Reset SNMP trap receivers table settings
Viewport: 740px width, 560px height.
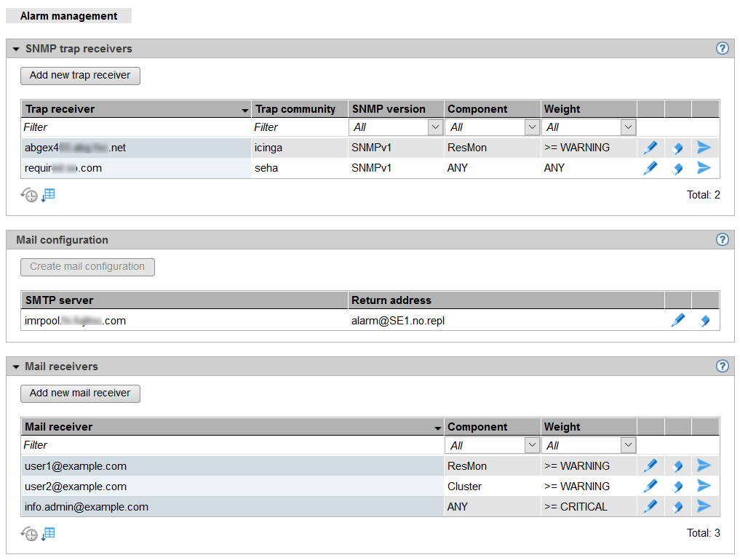pos(29,195)
